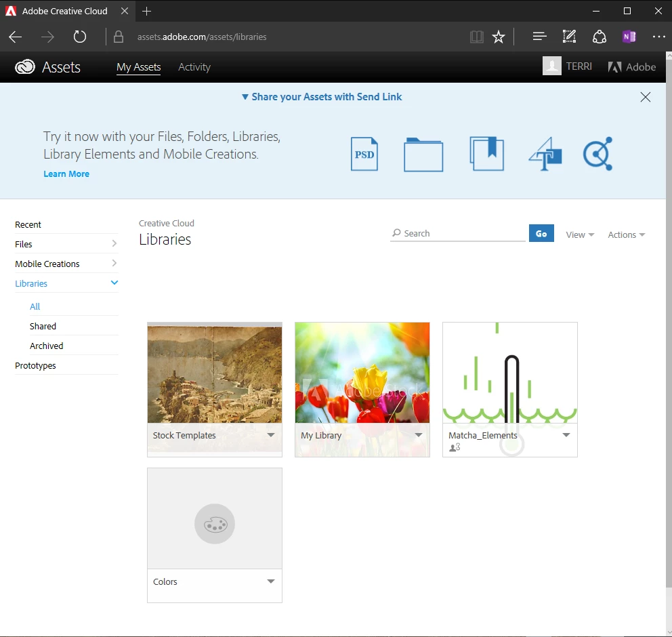672x637 pixels.
Task: Dismiss the Send Link banner with X
Action: coord(646,97)
